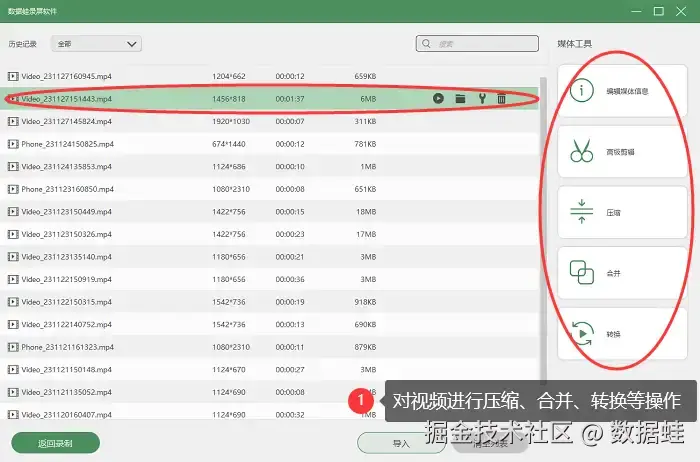Select Phone_231121161323.mp4 row
Screen dimensions: 700x462
(x=270, y=347)
